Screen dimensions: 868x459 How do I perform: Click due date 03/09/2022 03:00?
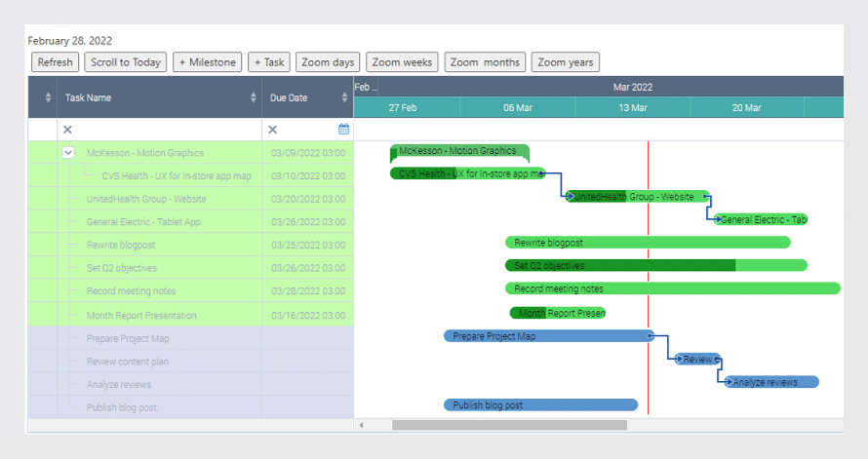pos(308,153)
